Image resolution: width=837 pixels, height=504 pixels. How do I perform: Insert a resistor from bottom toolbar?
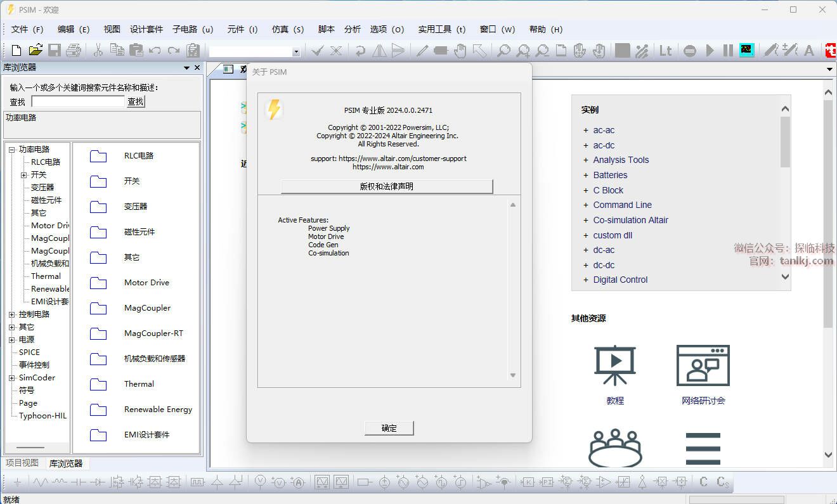[41, 482]
